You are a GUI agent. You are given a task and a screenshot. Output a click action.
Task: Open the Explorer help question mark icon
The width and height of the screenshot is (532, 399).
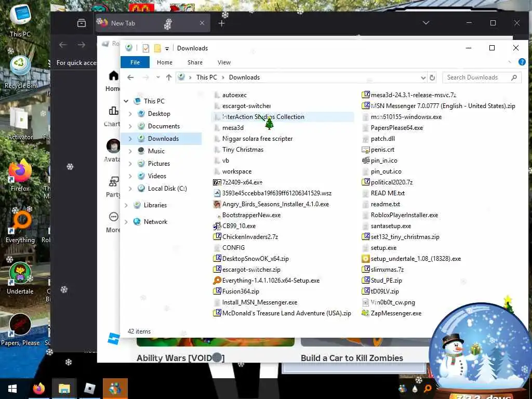pos(522,62)
